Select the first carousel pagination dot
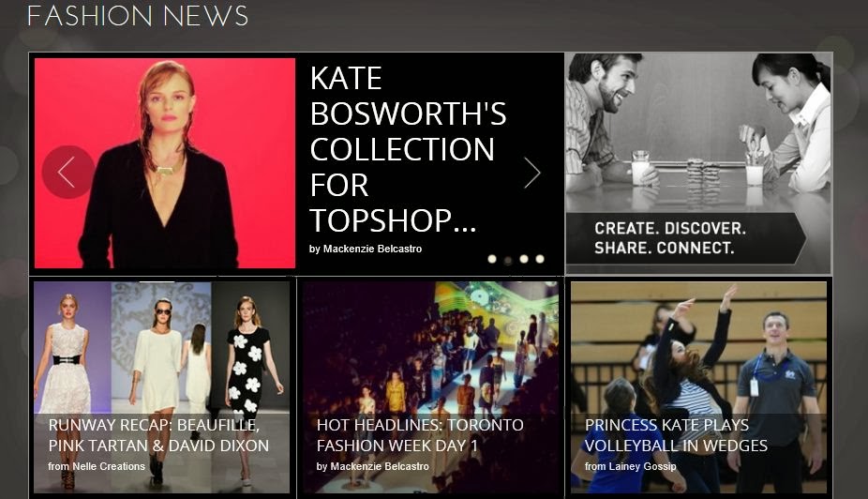868x499 pixels. (491, 259)
